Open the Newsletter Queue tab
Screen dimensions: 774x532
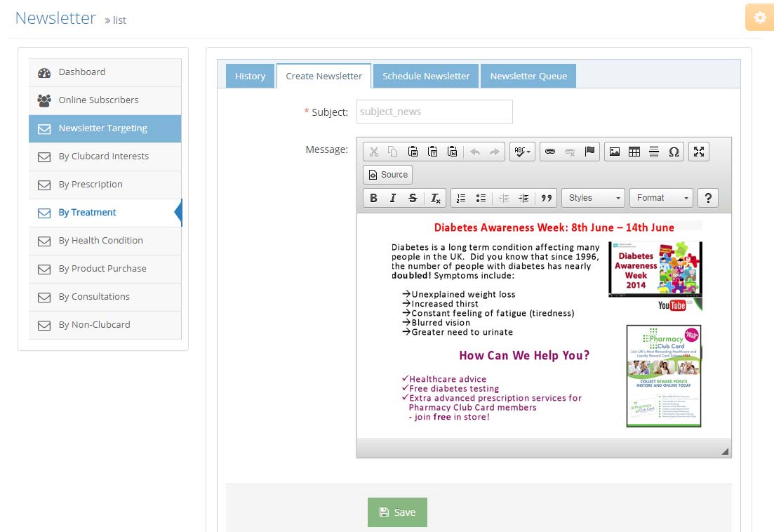(x=528, y=76)
